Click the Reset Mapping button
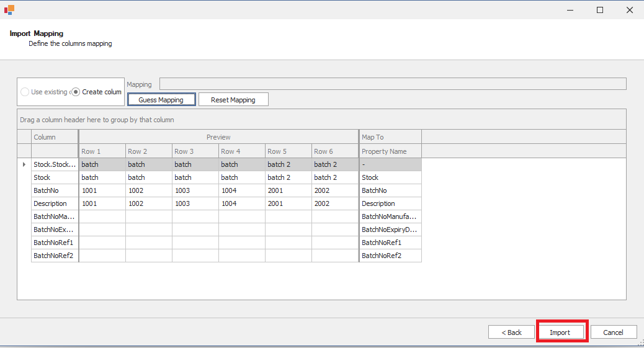The height and width of the screenshot is (348, 644). tap(233, 99)
